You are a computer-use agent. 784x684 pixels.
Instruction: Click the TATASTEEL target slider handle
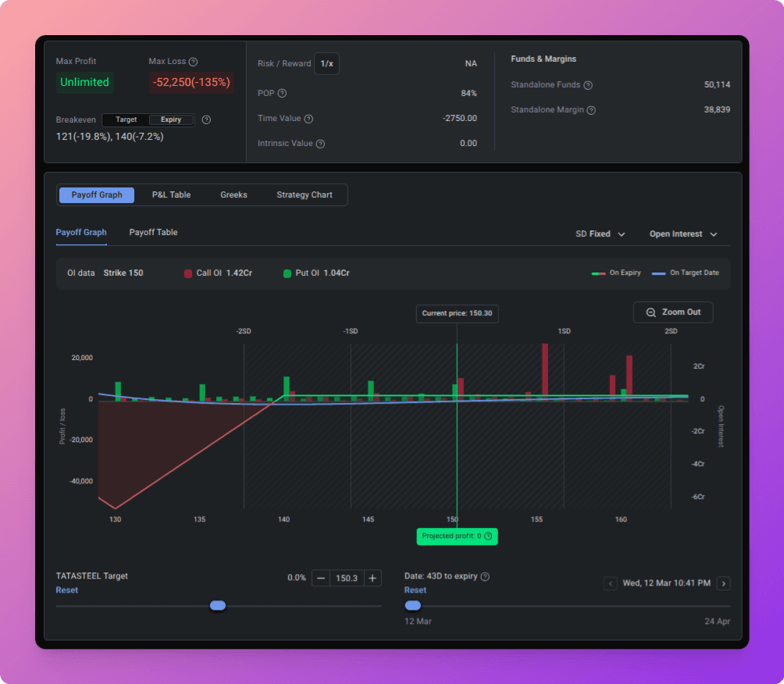point(218,605)
